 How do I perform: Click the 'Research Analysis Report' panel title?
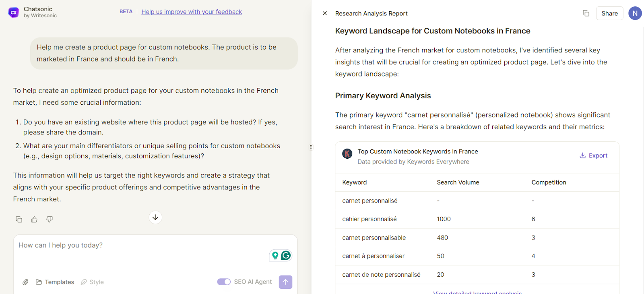click(x=371, y=13)
